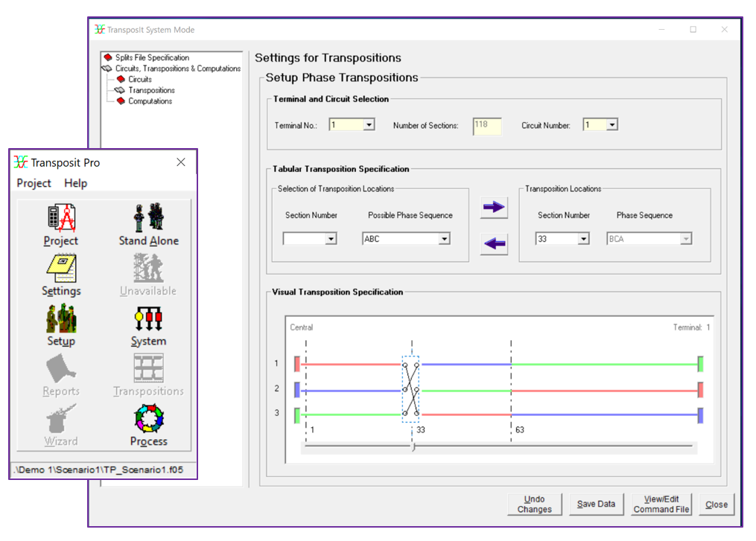Click the Central label in diagram
This screenshot has height=541, width=756.
pos(302,327)
